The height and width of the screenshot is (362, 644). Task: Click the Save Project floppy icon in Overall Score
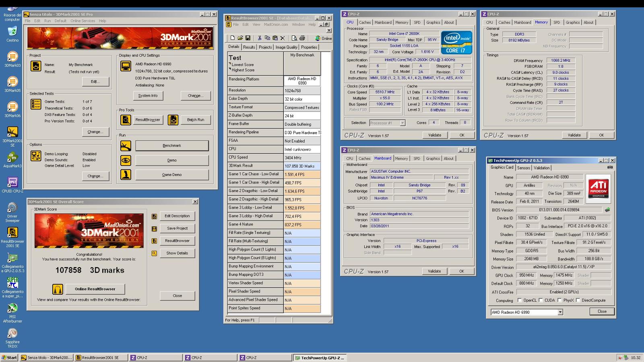154,229
